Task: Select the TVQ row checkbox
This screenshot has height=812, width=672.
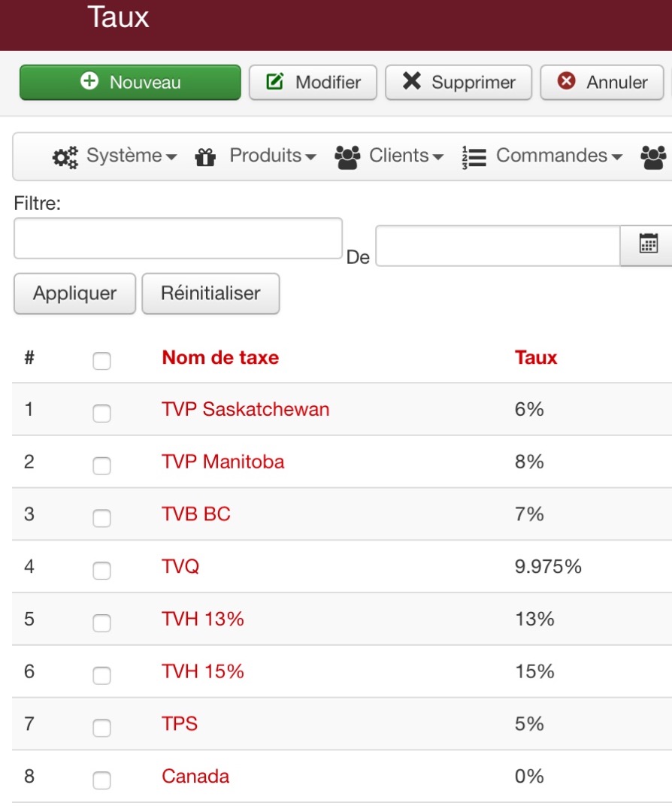Action: point(101,571)
